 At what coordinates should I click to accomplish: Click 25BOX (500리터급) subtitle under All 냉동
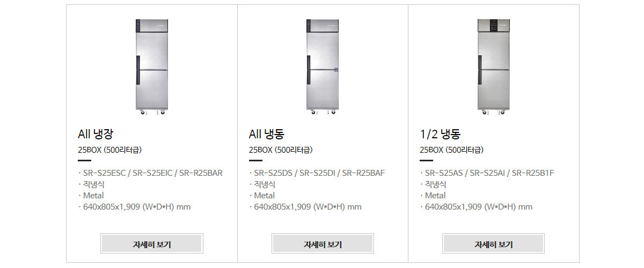pyautogui.click(x=281, y=150)
